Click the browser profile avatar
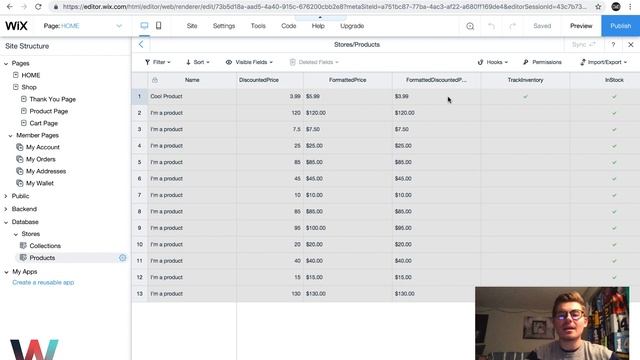 616,7
